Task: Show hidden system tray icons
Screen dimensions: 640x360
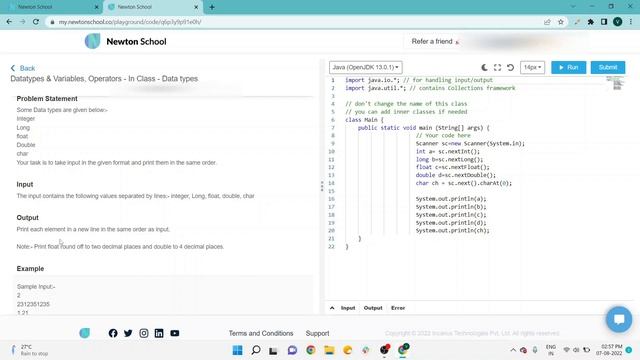Action: pyautogui.click(x=513, y=350)
